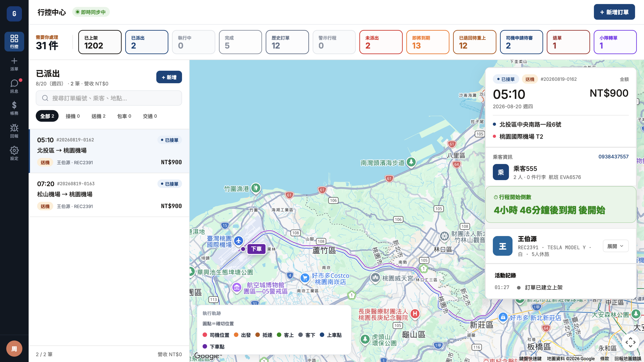Open the 回報地圖錯誤 link on map
This screenshot has height=362, width=644.
[628, 358]
